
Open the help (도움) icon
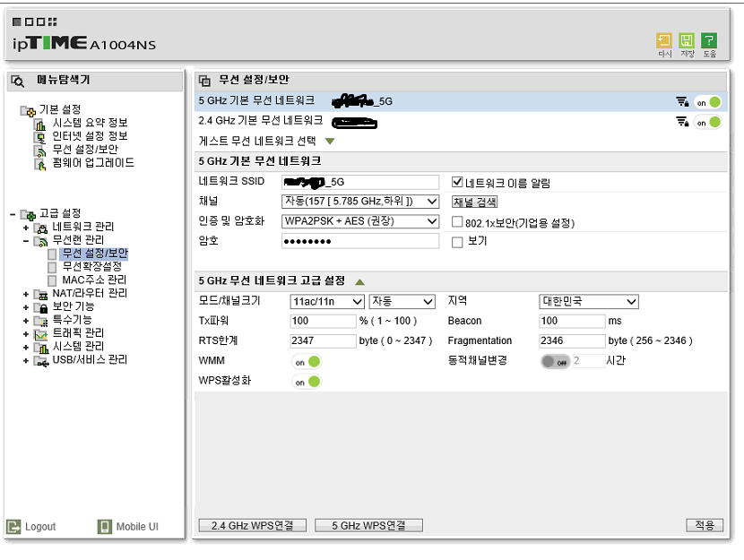(x=709, y=41)
